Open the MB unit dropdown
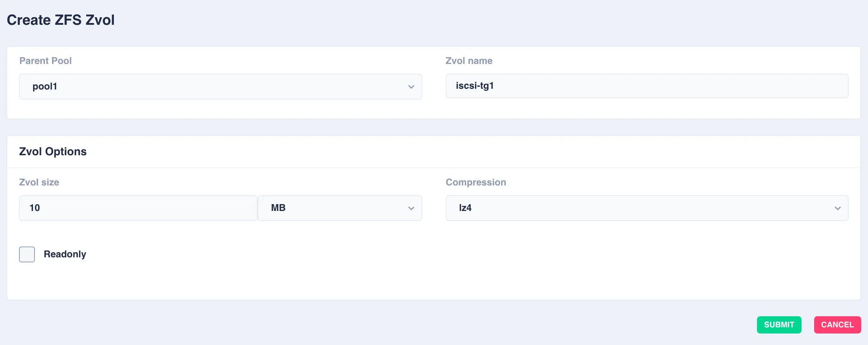The height and width of the screenshot is (345, 868). (x=339, y=208)
